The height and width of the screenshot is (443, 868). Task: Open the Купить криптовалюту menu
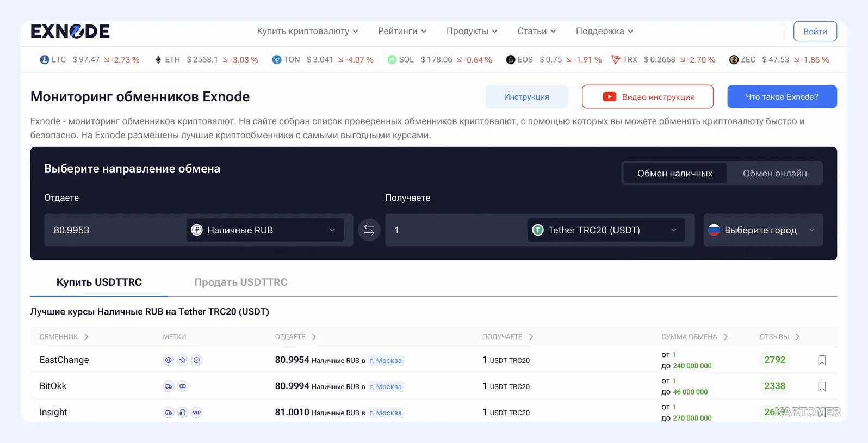(307, 31)
